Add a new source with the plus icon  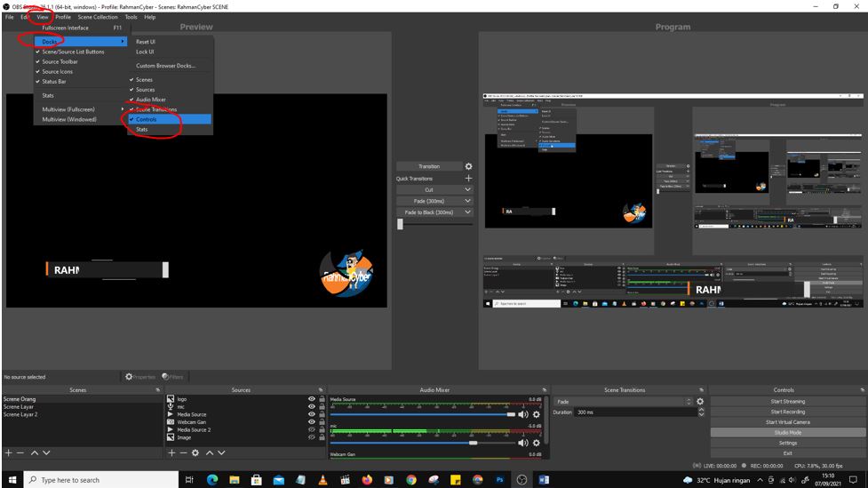(171, 452)
